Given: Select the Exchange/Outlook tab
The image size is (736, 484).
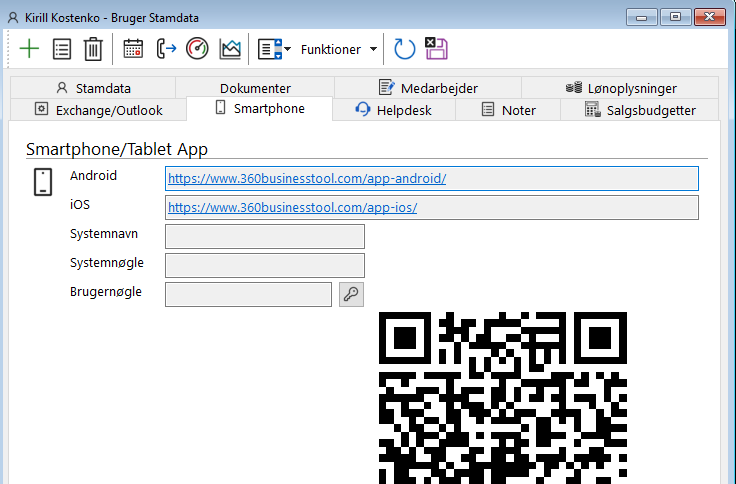Looking at the screenshot, I should (99, 110).
